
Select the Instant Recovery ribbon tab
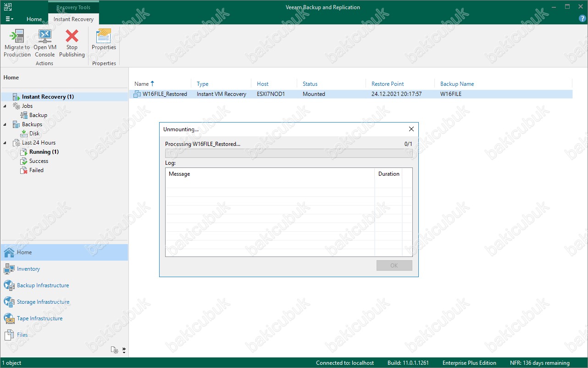coord(73,19)
